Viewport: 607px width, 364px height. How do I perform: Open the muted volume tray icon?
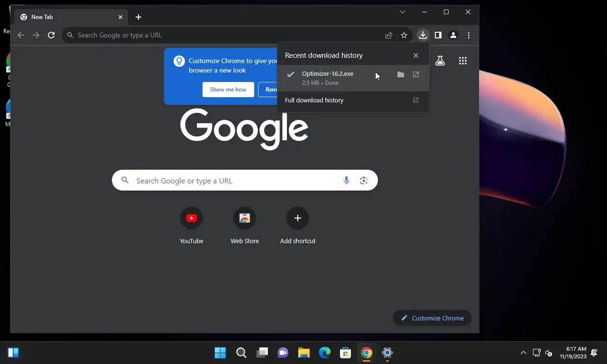549,353
